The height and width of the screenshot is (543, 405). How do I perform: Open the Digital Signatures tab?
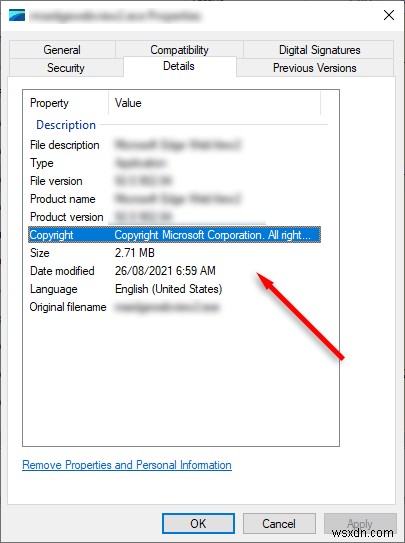319,50
